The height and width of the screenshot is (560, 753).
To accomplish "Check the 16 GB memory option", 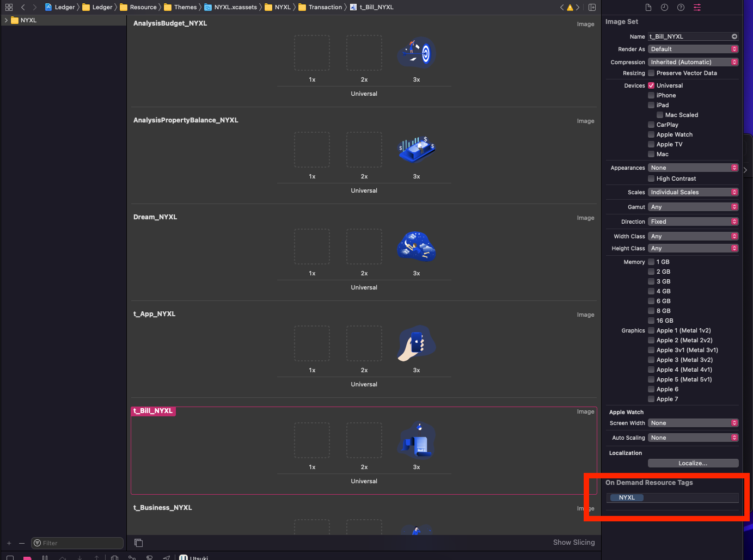I will pyautogui.click(x=651, y=321).
